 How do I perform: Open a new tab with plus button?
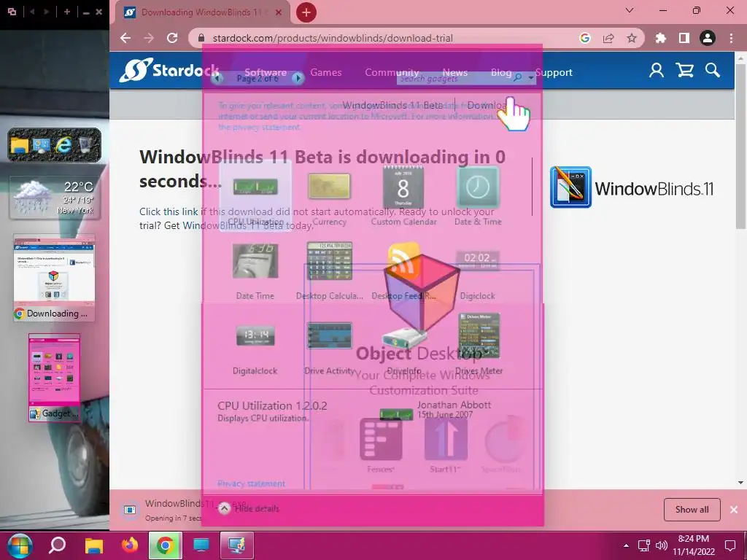pyautogui.click(x=306, y=12)
